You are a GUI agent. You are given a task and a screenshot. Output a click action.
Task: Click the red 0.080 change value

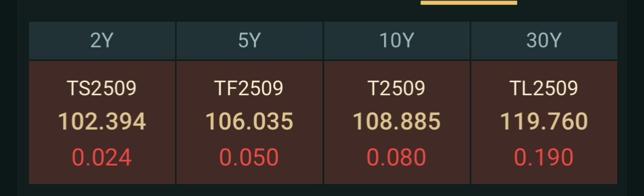click(397, 157)
